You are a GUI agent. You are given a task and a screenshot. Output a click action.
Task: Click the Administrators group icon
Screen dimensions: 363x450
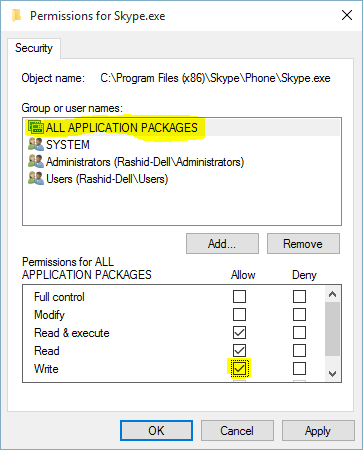[36, 162]
